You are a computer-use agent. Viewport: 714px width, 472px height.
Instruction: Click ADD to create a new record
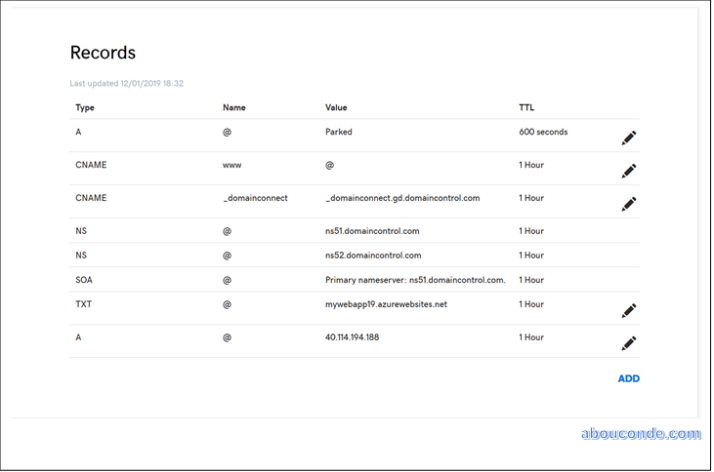[628, 379]
